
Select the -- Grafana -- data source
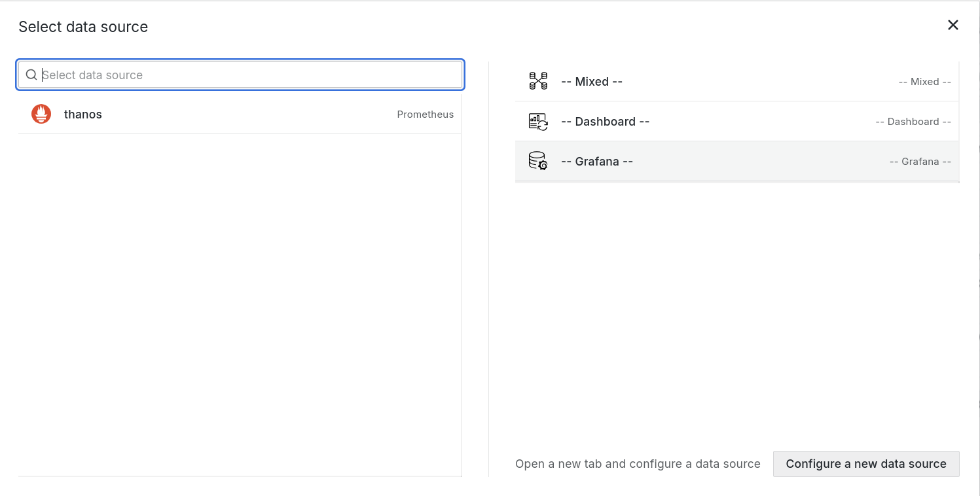[x=737, y=161]
